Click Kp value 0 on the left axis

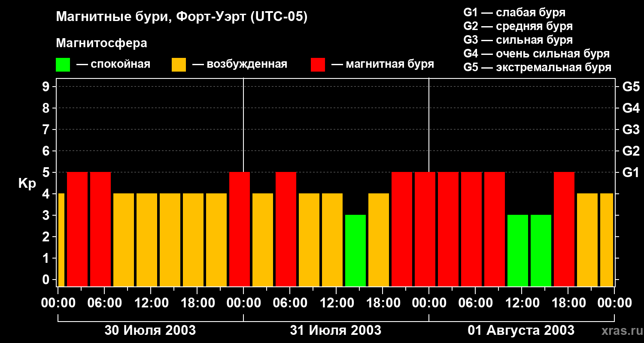pyautogui.click(x=46, y=280)
